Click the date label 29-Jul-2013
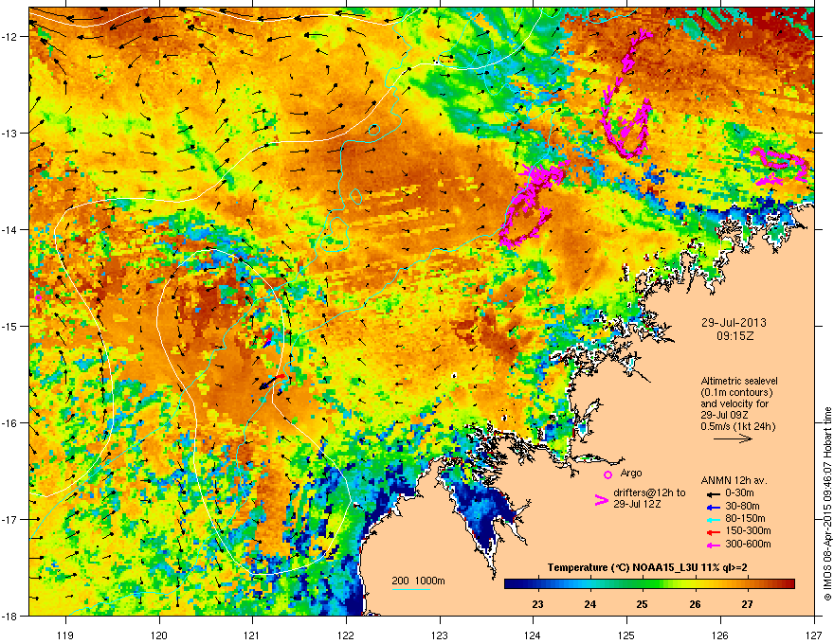The height and width of the screenshot is (644, 834). pos(734,323)
